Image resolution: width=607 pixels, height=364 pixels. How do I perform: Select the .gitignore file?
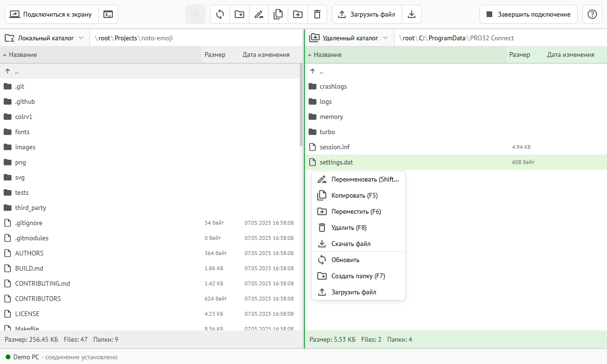pyautogui.click(x=150, y=223)
